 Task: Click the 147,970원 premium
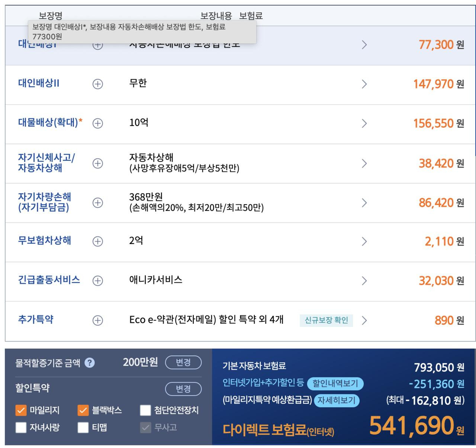pos(439,84)
